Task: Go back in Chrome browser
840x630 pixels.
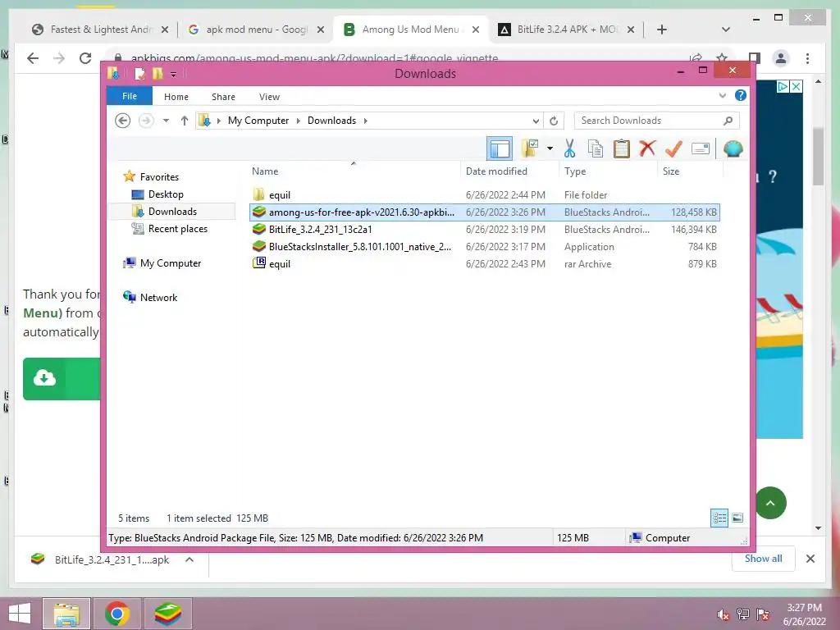Action: [x=33, y=58]
